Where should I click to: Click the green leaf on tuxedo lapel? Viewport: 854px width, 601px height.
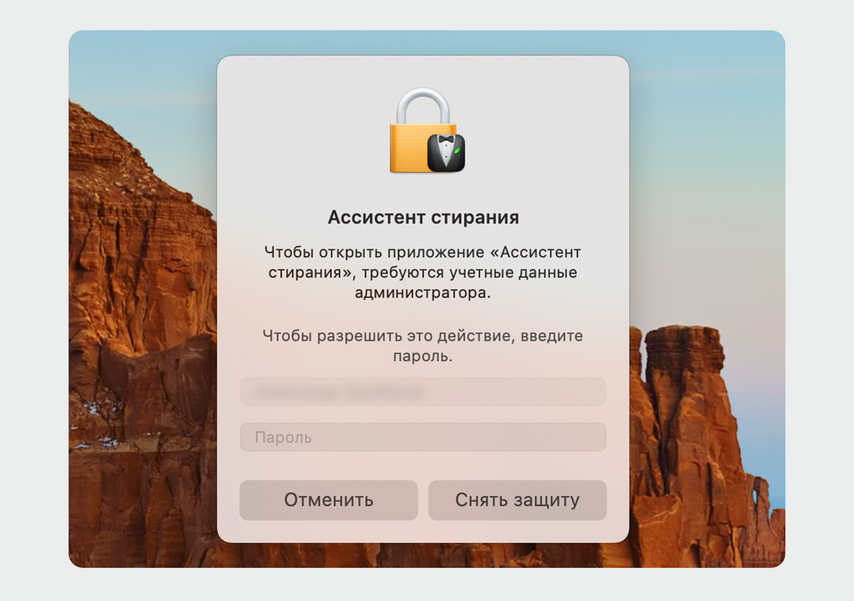tap(458, 150)
